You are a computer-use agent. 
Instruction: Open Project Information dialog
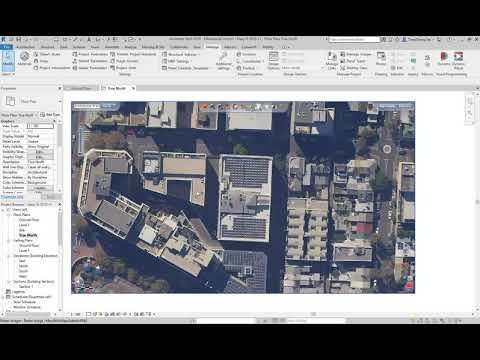pos(52,68)
